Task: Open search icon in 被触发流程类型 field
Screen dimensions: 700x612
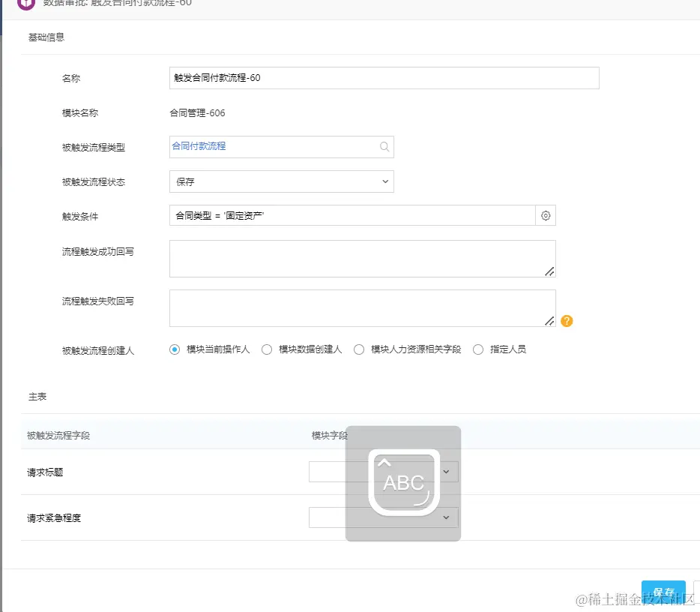Action: (x=384, y=146)
